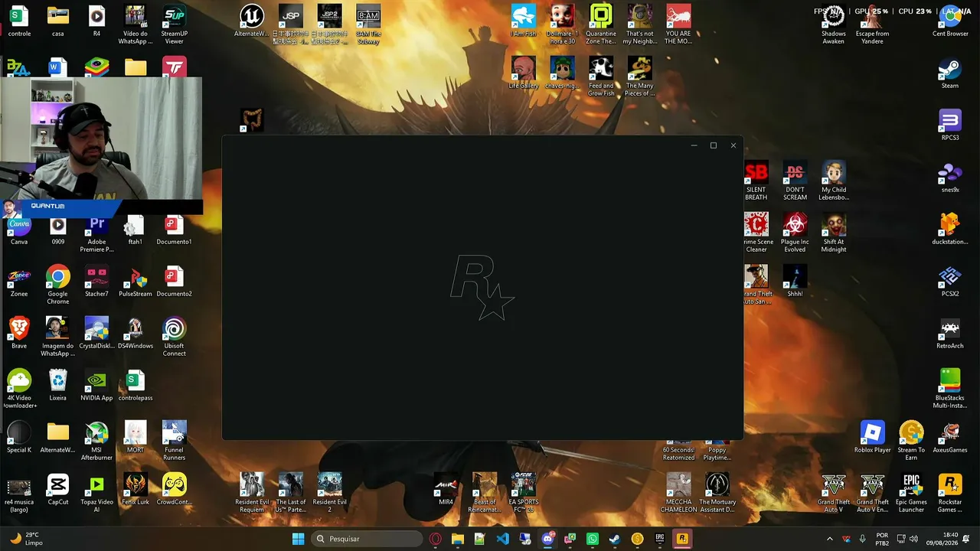Launch RPCS3 emulator shortcut
The height and width of the screenshot is (551, 980).
pos(950,126)
